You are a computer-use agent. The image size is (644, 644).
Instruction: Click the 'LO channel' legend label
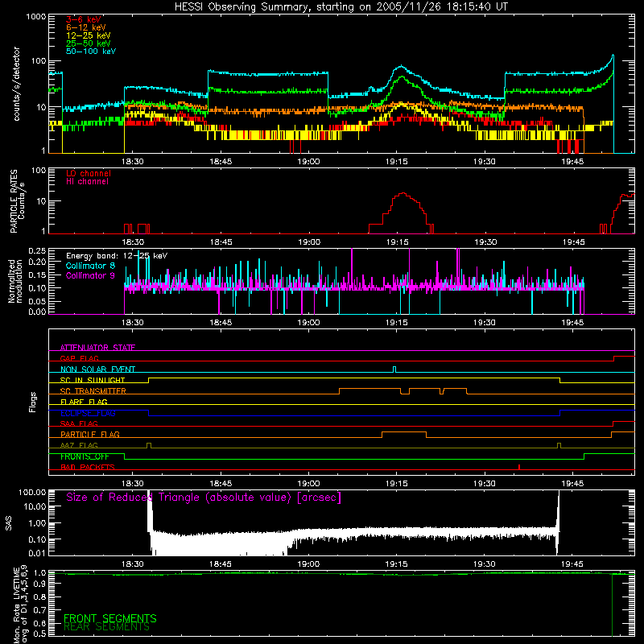(89, 173)
